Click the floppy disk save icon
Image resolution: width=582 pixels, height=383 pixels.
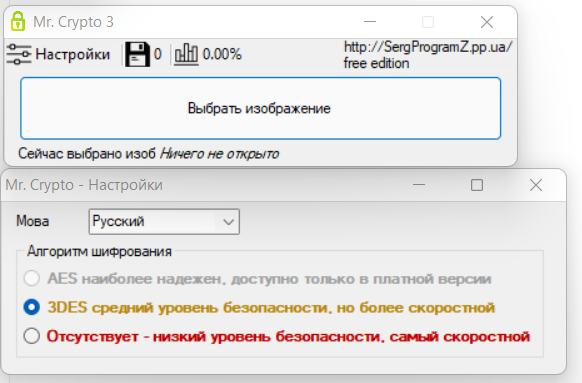pyautogui.click(x=137, y=54)
